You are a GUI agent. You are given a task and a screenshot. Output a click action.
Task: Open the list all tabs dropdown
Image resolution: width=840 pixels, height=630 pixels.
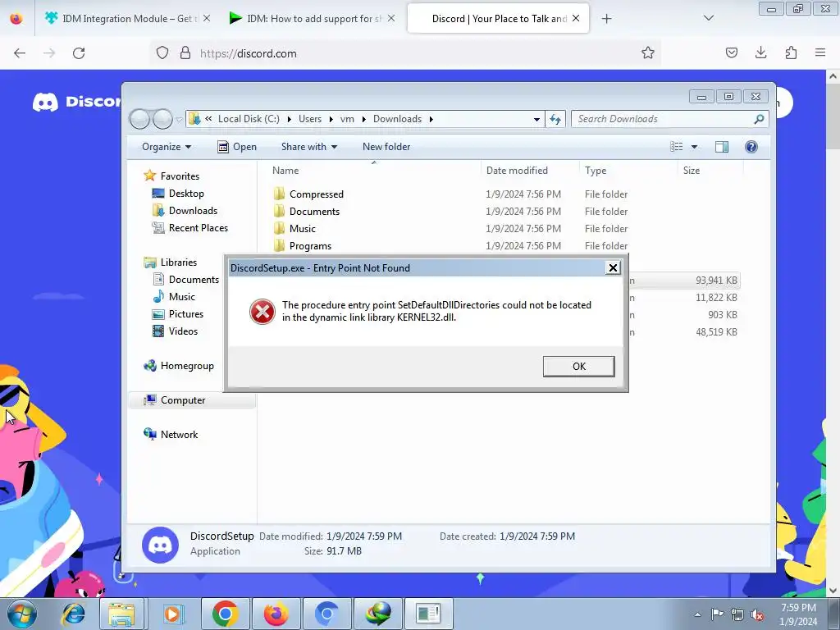coord(708,18)
